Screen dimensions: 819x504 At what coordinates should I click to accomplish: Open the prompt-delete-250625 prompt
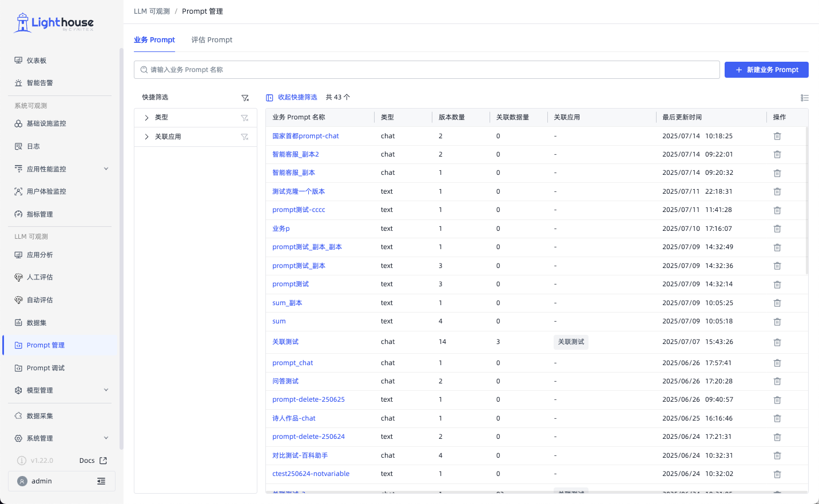coord(308,399)
